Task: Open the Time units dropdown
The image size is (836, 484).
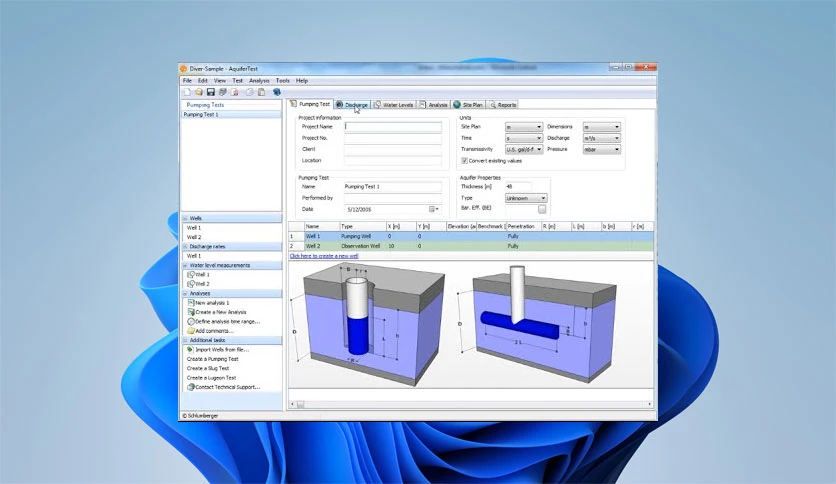Action: pyautogui.click(x=524, y=138)
